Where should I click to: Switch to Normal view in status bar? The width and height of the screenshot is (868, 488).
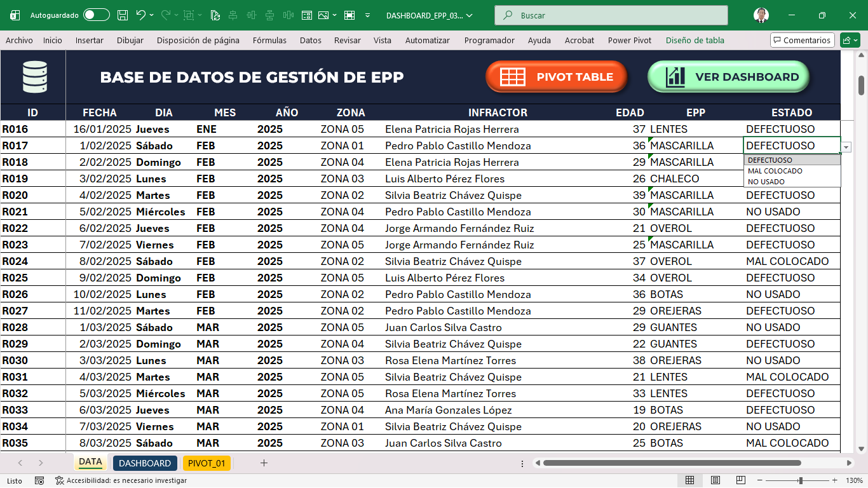689,480
